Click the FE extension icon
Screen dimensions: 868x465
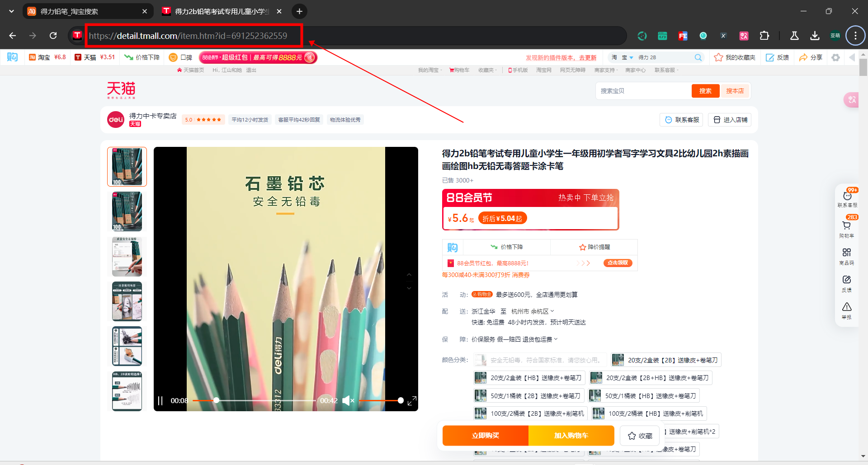[x=683, y=36]
